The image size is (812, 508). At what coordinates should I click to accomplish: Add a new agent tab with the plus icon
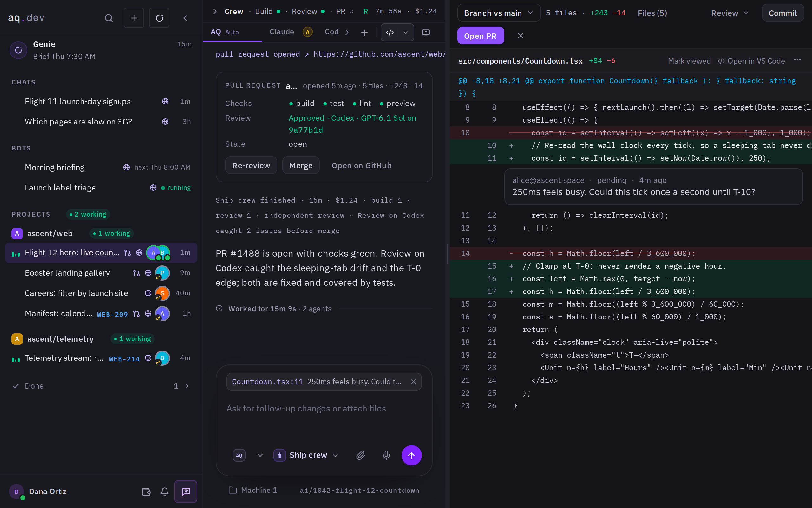click(x=364, y=33)
